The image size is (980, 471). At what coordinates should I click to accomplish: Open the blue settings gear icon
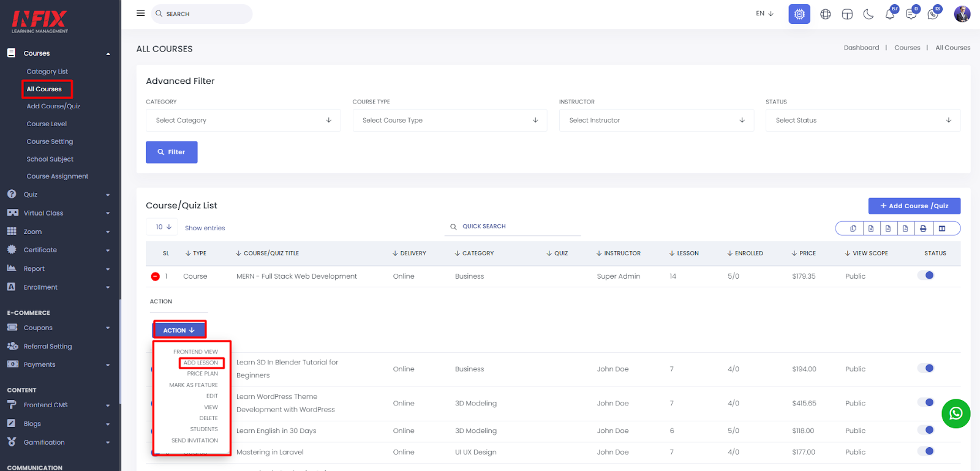[x=799, y=13]
